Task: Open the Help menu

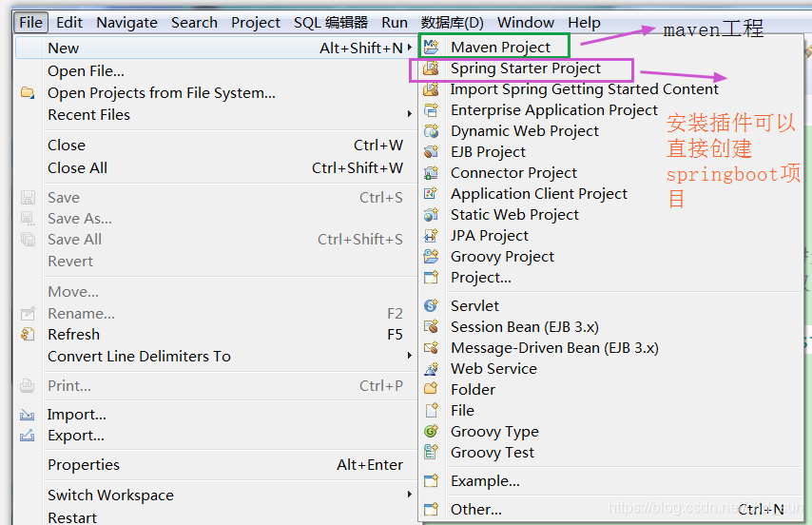Action: click(x=584, y=22)
